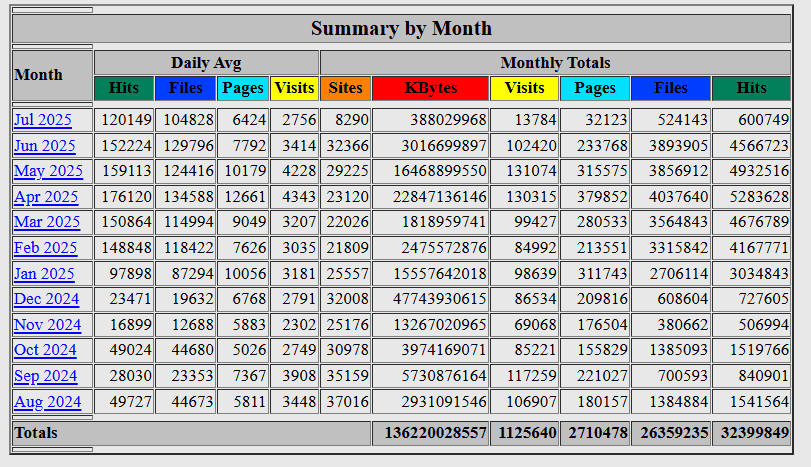Click the total KBytes value 136220028557
Viewport: 811px width, 467px height.
pyautogui.click(x=430, y=433)
